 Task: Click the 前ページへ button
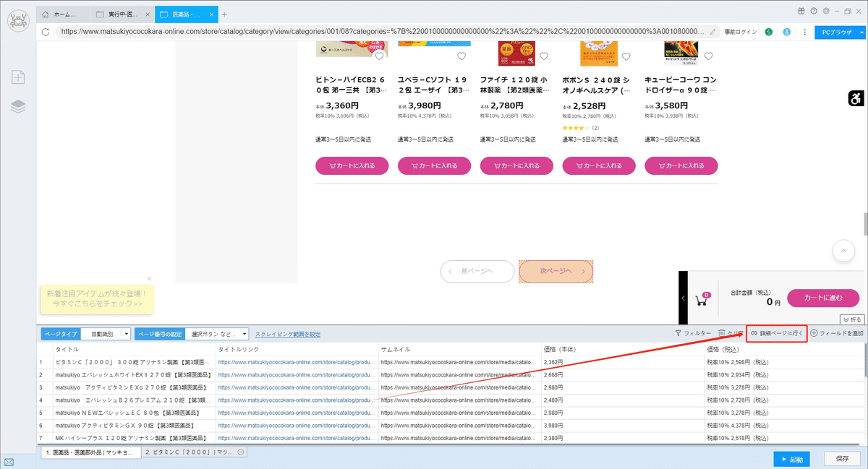(x=477, y=271)
